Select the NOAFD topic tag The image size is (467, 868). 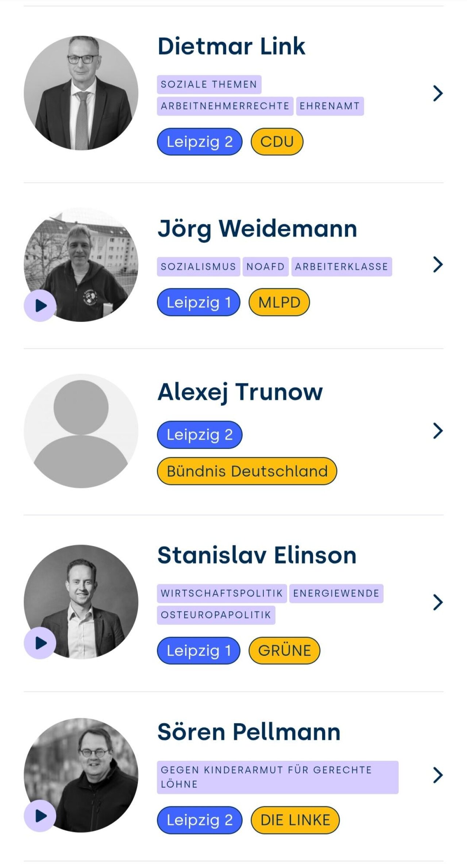coord(265,267)
